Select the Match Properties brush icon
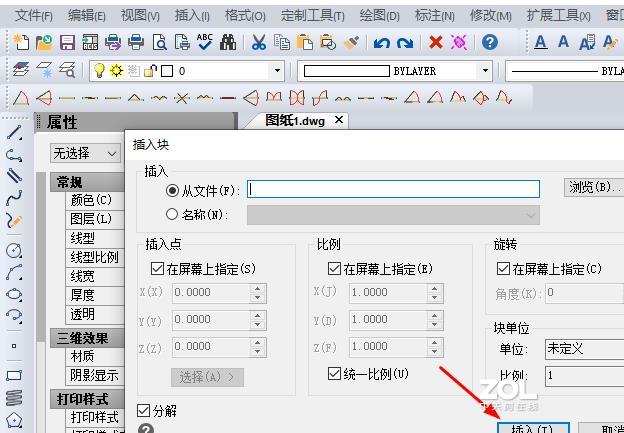 351,42
